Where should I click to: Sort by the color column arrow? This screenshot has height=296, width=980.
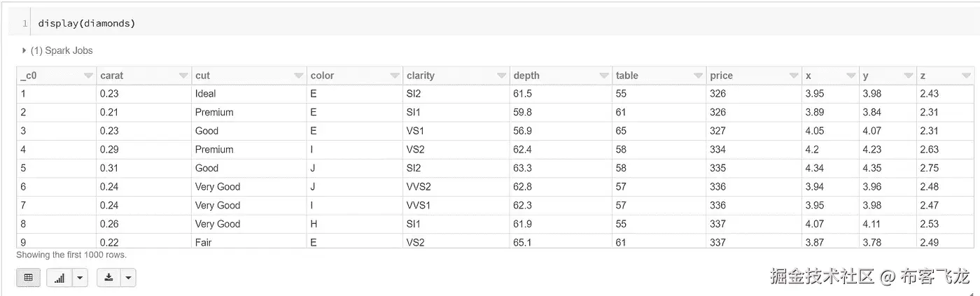[393, 76]
